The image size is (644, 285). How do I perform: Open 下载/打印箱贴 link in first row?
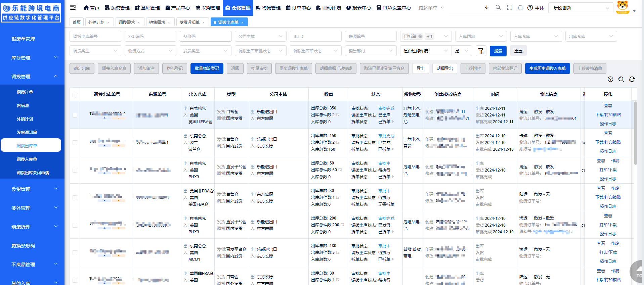(608, 114)
